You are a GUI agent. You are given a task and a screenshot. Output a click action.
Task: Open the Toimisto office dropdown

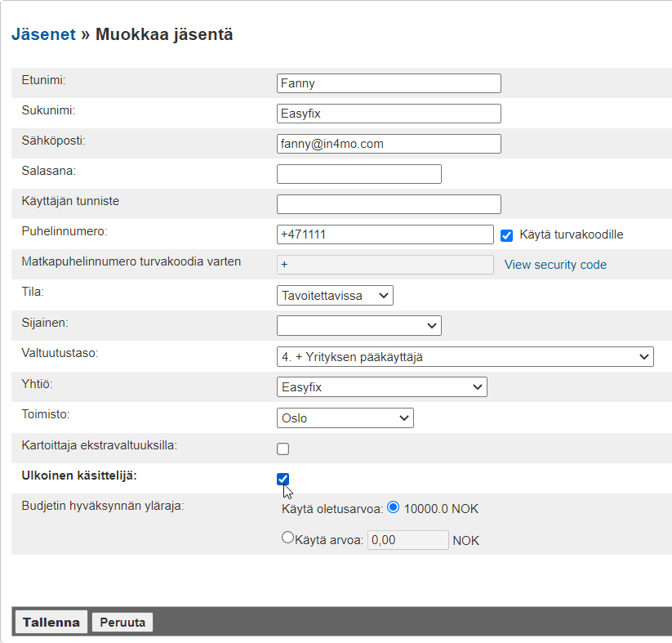(x=345, y=418)
